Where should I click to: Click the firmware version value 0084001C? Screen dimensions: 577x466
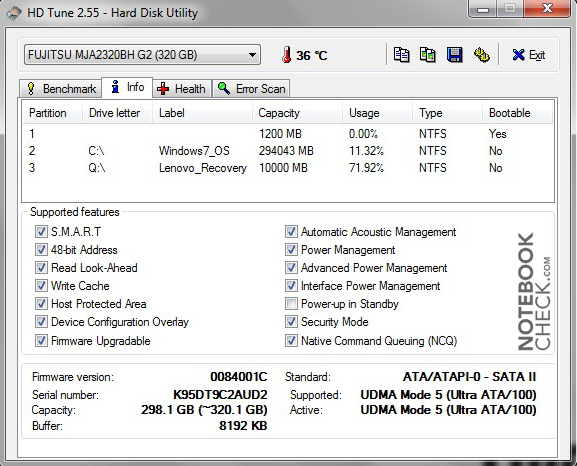point(238,377)
